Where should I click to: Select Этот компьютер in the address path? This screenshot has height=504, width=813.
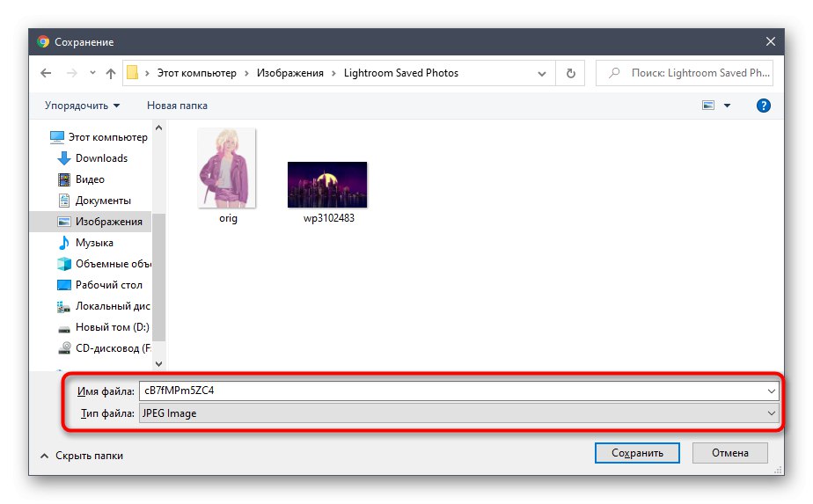pyautogui.click(x=196, y=73)
